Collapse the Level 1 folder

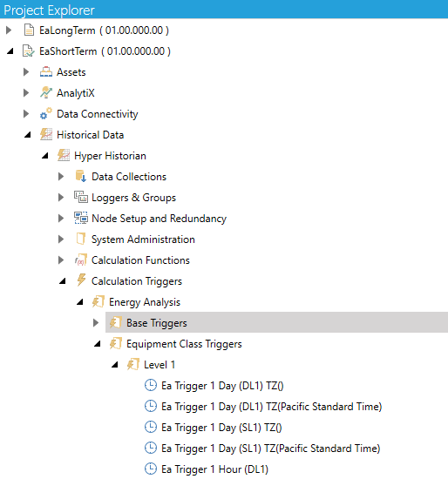(x=115, y=364)
